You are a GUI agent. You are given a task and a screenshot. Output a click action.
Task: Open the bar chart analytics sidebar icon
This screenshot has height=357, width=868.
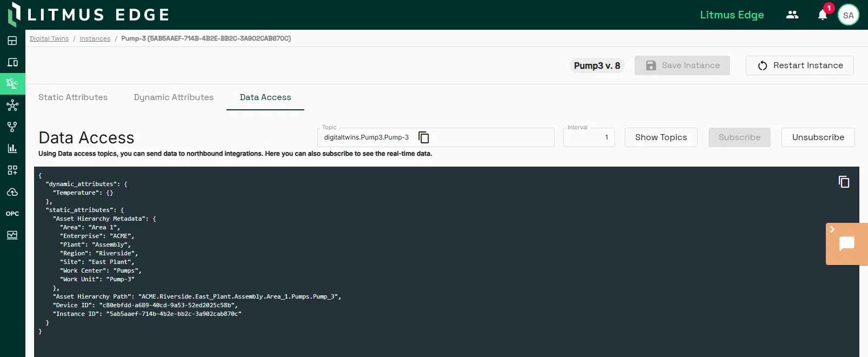pos(12,149)
